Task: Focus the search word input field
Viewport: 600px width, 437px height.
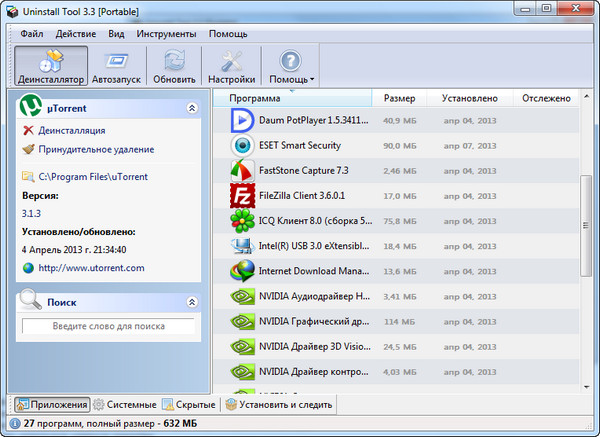Action: pos(108,326)
